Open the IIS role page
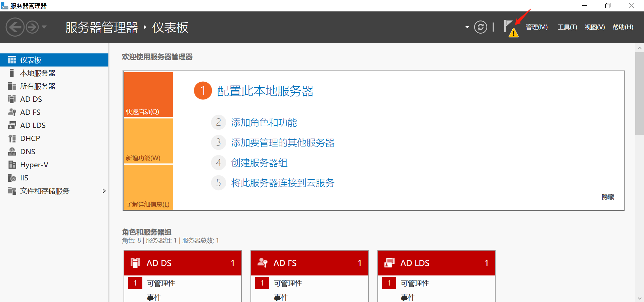Screen dimensions: 644x302 pos(24,178)
